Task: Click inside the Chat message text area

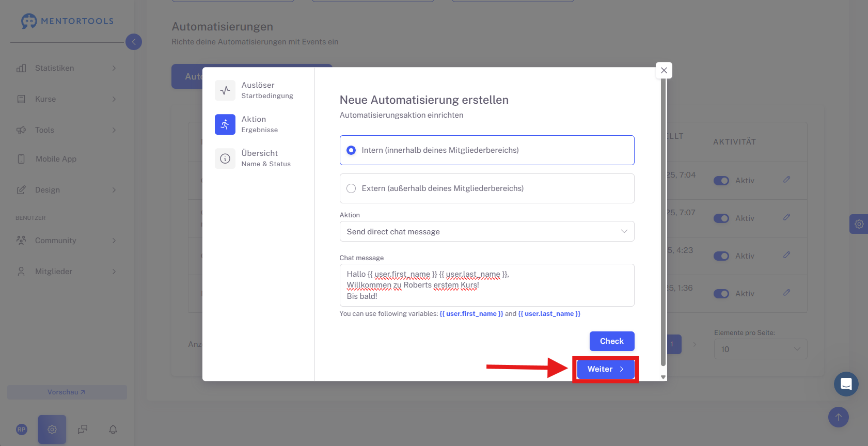Action: click(487, 285)
